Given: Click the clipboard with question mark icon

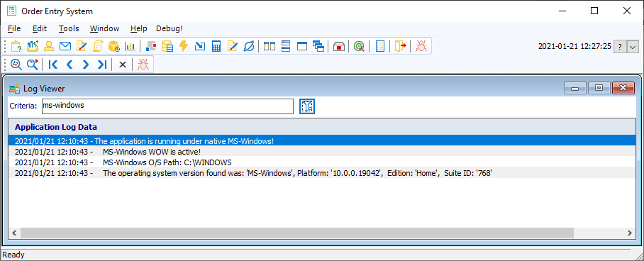Looking at the screenshot, I should pos(16,46).
